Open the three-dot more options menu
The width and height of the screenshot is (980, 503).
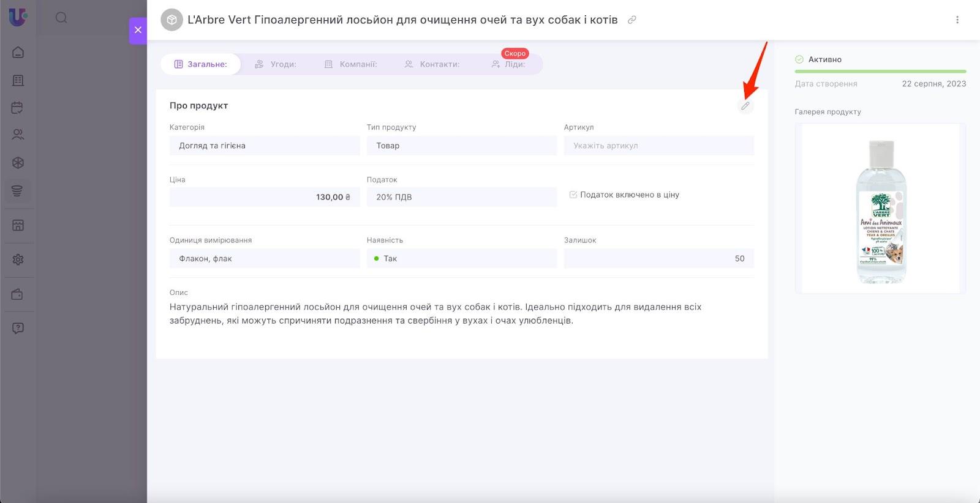[957, 20]
